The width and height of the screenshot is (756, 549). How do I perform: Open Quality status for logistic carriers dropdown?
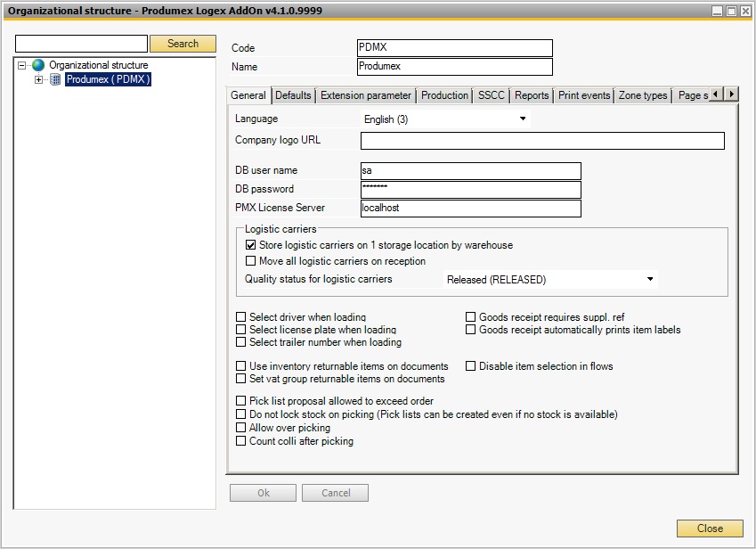coord(550,279)
